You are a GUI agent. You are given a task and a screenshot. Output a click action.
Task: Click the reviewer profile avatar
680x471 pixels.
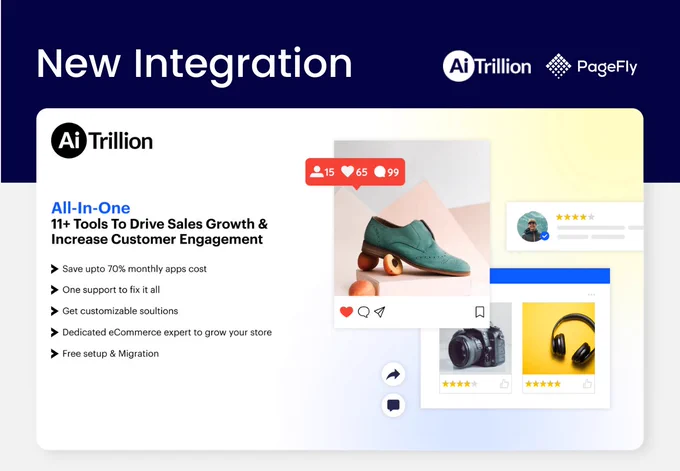533,226
